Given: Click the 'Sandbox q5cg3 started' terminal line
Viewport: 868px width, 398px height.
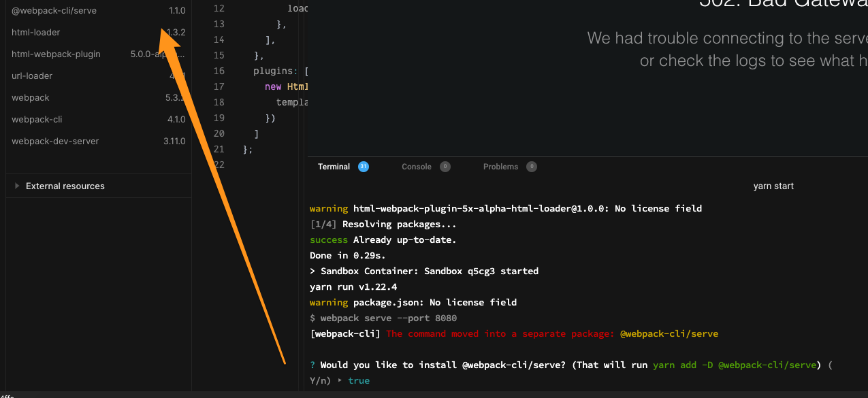Looking at the screenshot, I should coord(424,271).
